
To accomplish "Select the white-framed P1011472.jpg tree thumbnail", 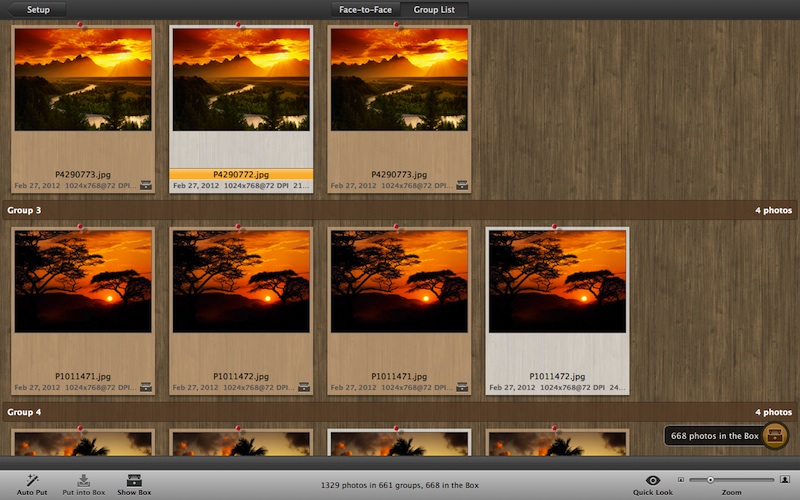I will pyautogui.click(x=557, y=281).
